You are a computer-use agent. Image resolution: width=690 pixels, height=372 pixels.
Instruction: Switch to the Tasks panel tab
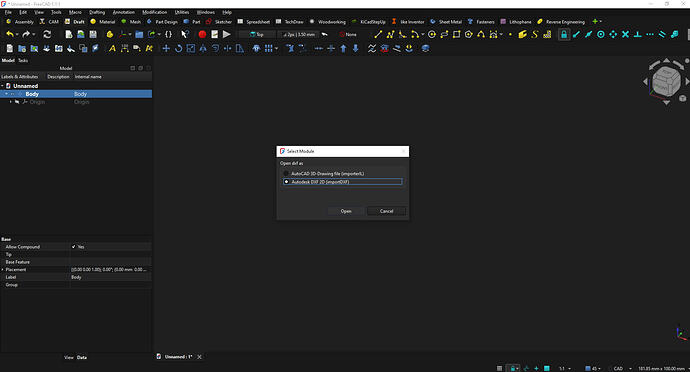point(23,60)
